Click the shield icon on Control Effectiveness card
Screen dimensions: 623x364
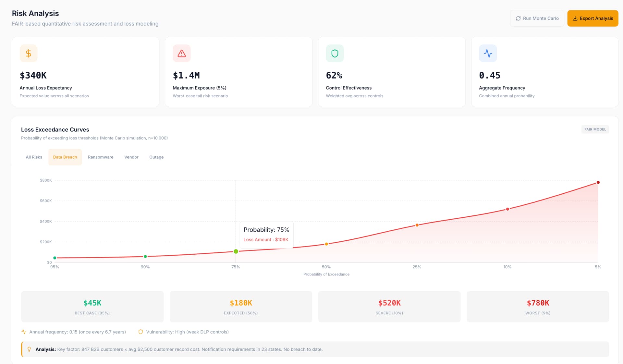[x=335, y=53]
